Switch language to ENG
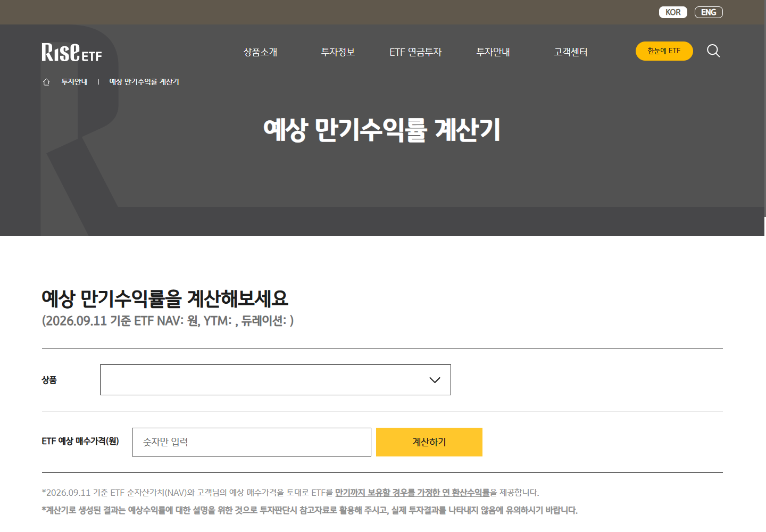This screenshot has width=766, height=532. (709, 12)
